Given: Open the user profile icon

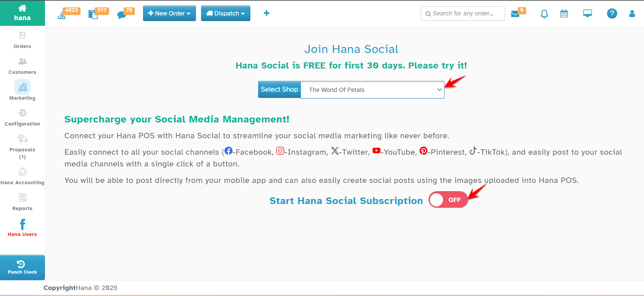Looking at the screenshot, I should tap(632, 14).
